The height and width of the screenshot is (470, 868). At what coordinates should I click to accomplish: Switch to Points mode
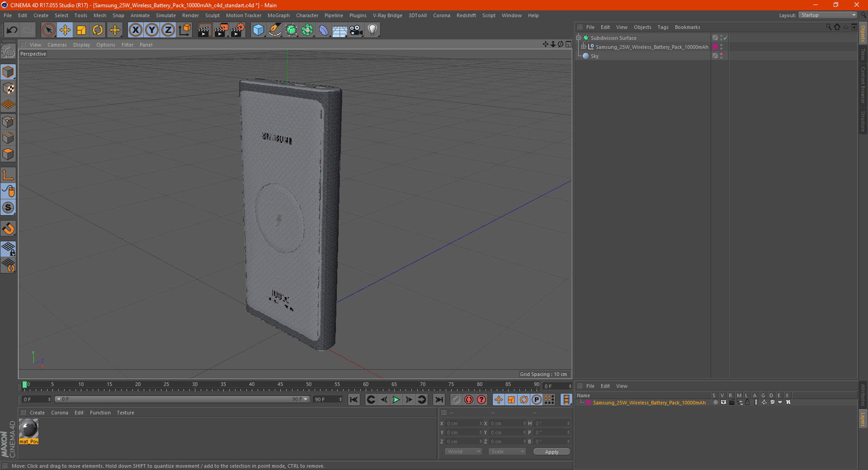coord(8,122)
